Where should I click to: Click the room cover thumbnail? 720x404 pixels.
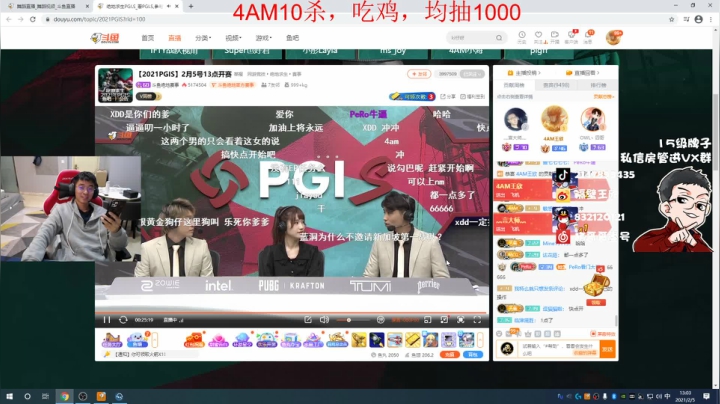[x=115, y=85]
